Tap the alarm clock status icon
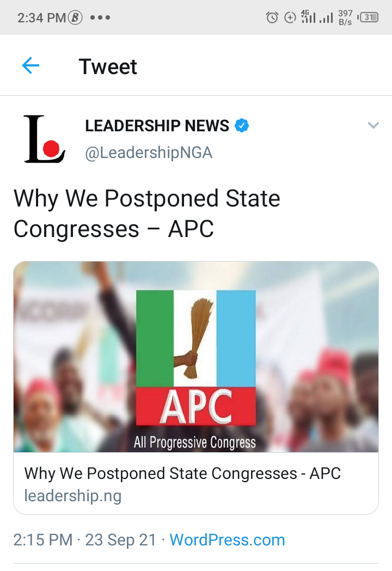Screen dimensions: 392x571 272,17
